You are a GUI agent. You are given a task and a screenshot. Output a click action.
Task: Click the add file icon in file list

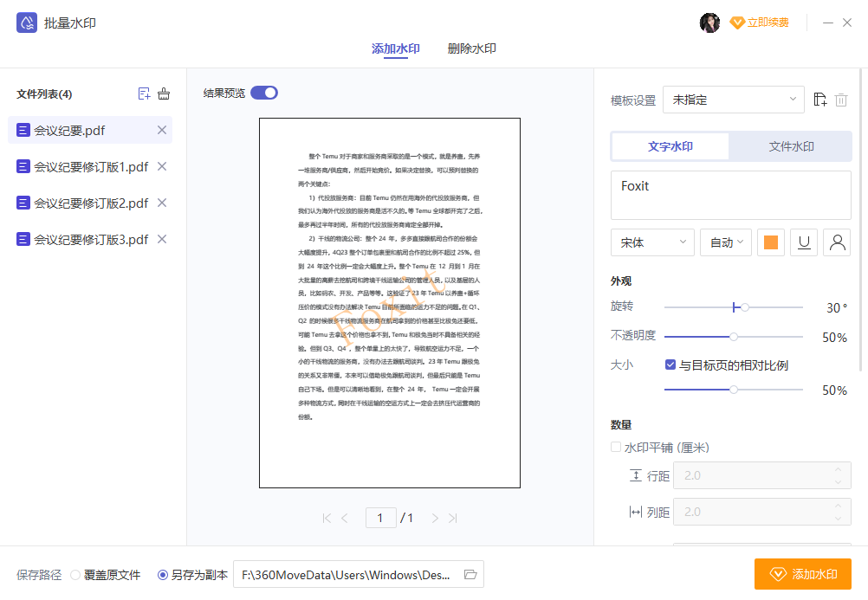pyautogui.click(x=145, y=94)
